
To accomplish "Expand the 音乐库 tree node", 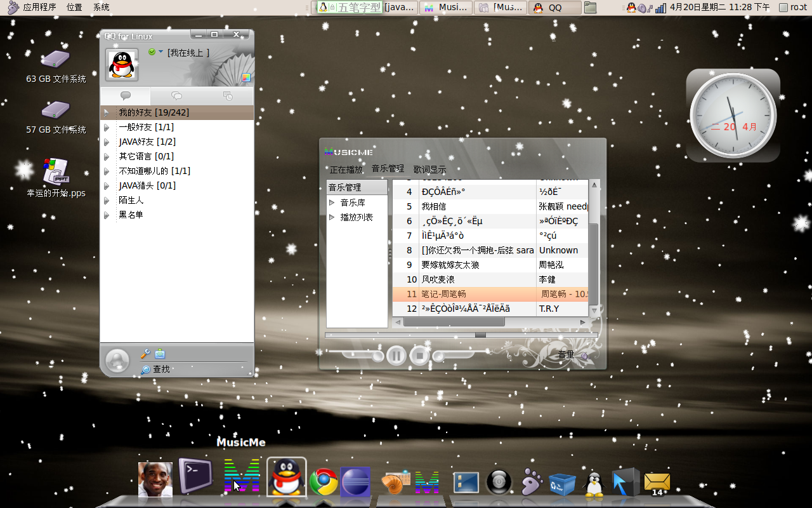I will pos(332,203).
